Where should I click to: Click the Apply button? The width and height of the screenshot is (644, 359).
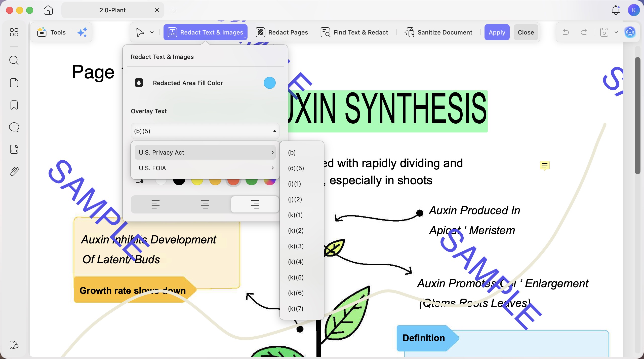[x=497, y=32]
